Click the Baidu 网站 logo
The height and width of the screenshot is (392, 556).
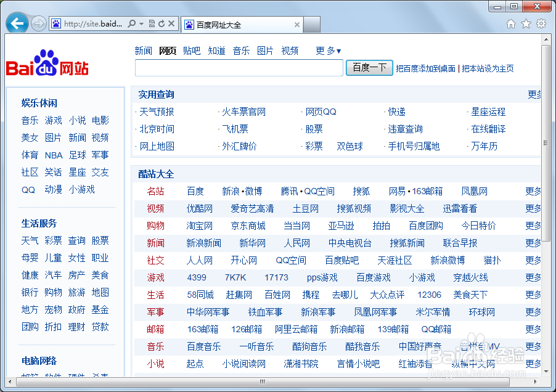click(x=47, y=63)
